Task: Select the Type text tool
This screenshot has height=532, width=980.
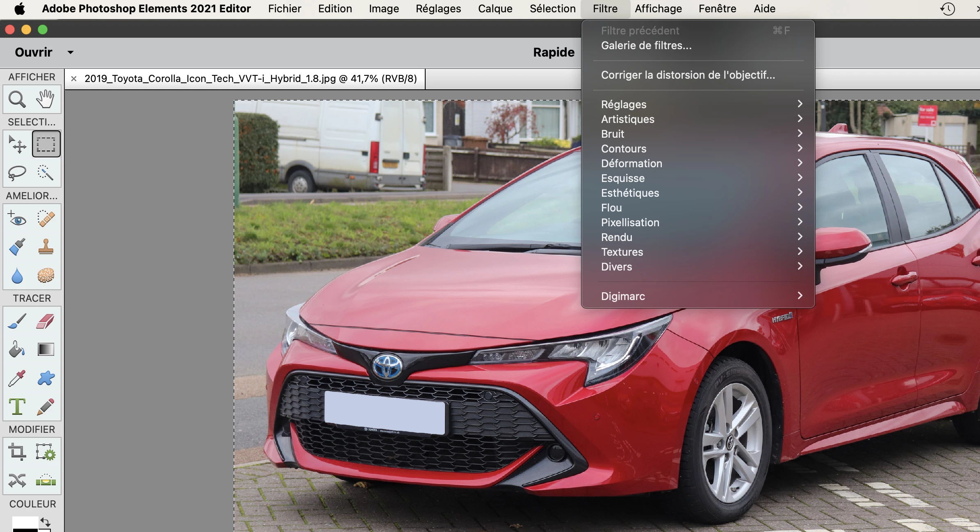Action: point(17,407)
